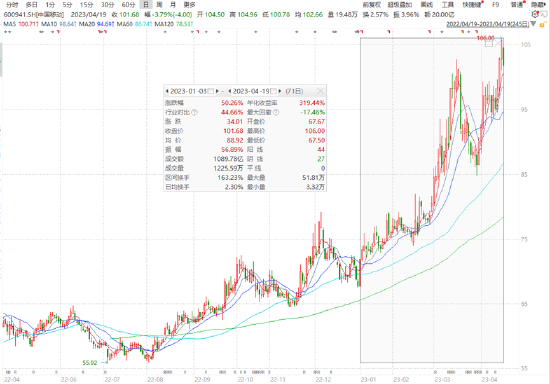Click the 画线 drawing tools button
Viewport: 550px width, 384px height.
pyautogui.click(x=427, y=5)
